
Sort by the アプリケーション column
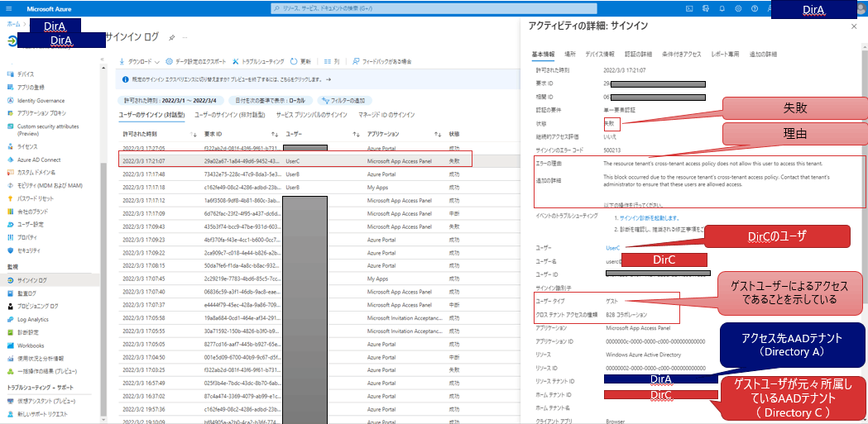pyautogui.click(x=383, y=135)
